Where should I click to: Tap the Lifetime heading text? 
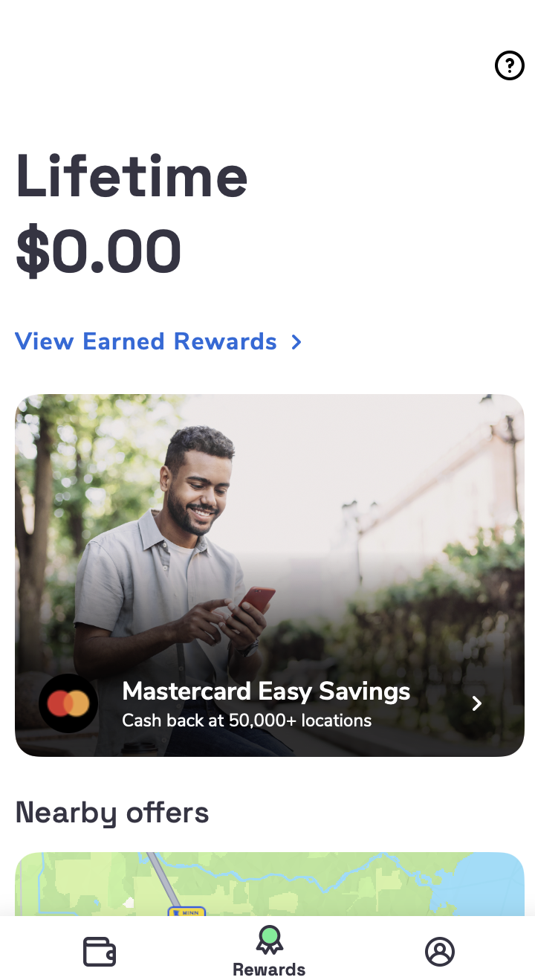tap(132, 175)
